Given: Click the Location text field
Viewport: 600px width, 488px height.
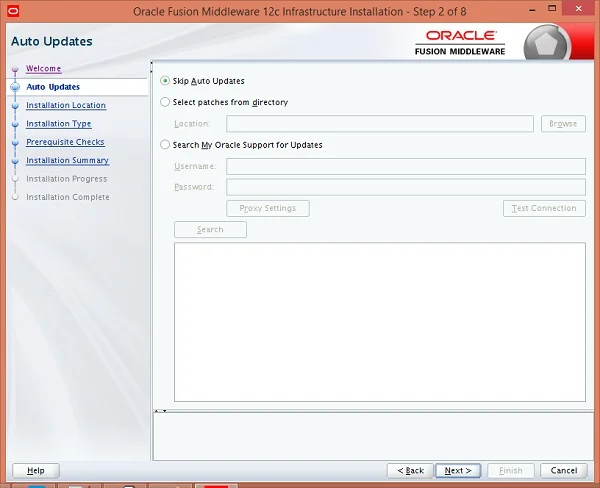Looking at the screenshot, I should pyautogui.click(x=380, y=124).
